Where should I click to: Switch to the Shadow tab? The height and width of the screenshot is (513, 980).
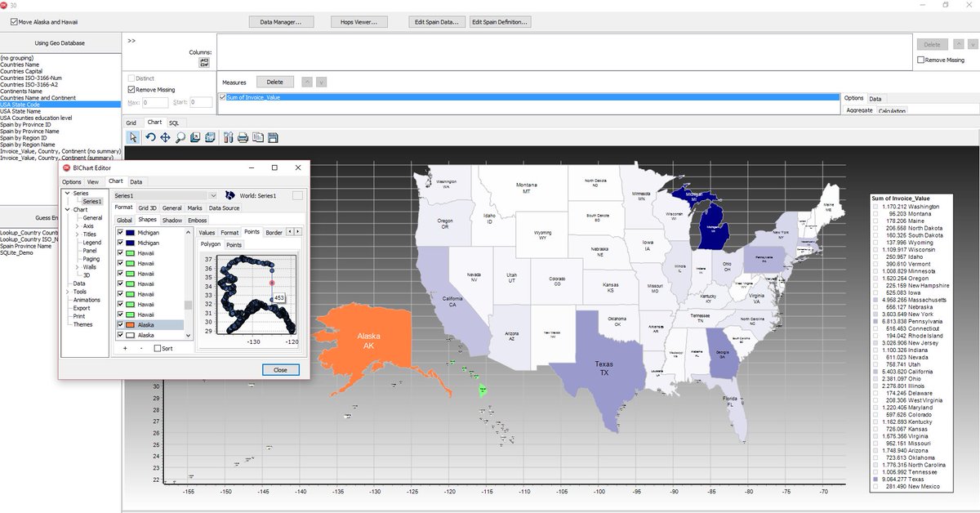(172, 220)
